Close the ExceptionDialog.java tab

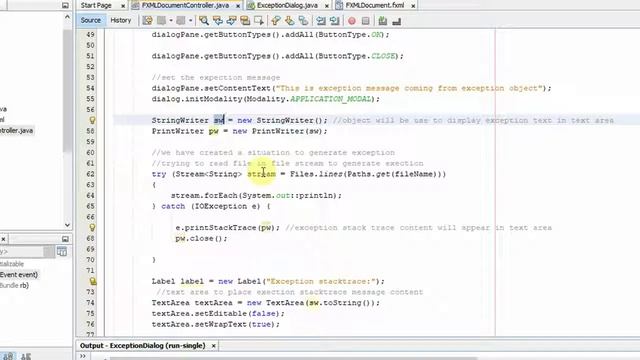(327, 6)
